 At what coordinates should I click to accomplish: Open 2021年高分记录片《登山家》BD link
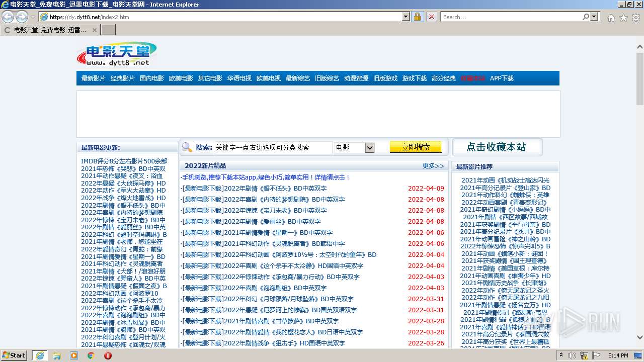pos(505,188)
